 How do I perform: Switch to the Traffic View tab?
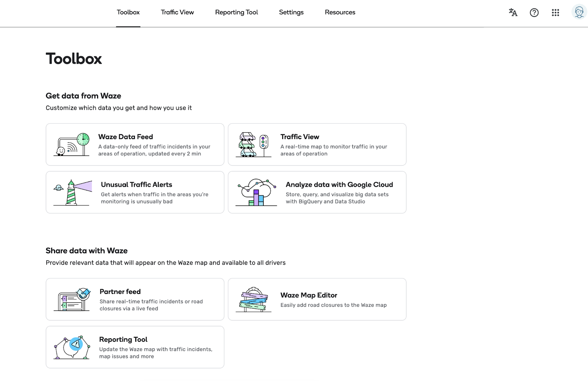coord(177,12)
